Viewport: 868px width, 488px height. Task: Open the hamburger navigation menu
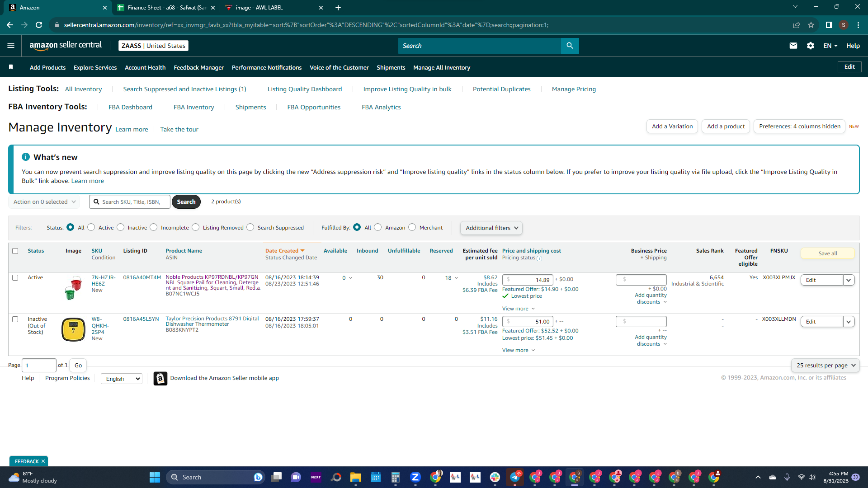[11, 46]
